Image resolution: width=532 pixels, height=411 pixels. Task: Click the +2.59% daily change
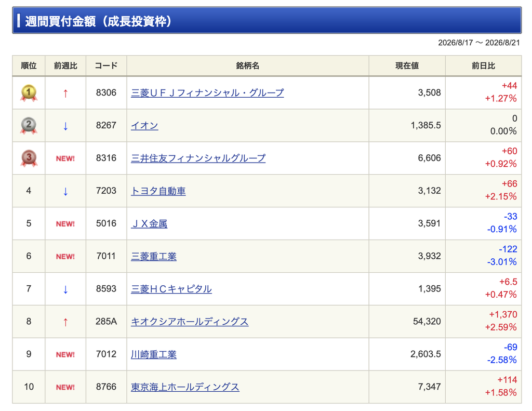click(501, 327)
